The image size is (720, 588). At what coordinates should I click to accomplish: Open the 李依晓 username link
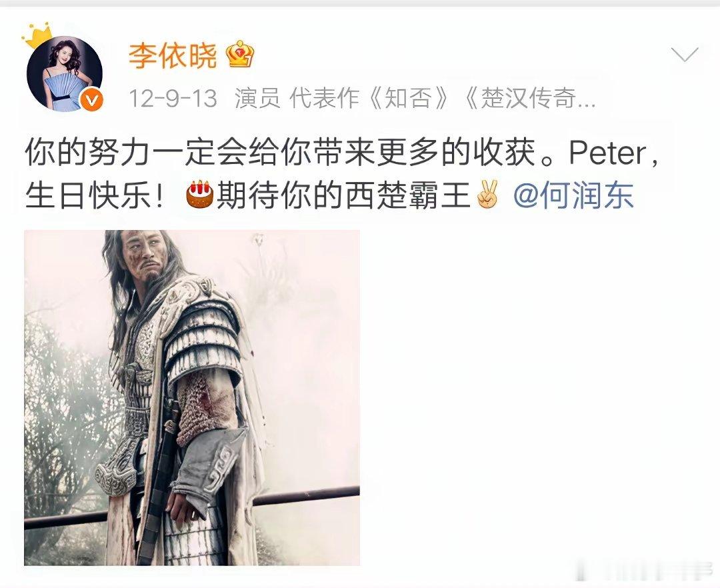tap(173, 56)
